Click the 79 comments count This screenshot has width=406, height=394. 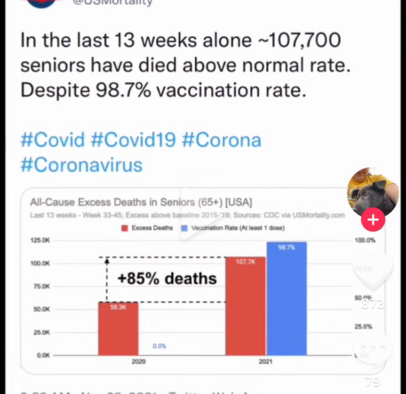pyautogui.click(x=373, y=382)
